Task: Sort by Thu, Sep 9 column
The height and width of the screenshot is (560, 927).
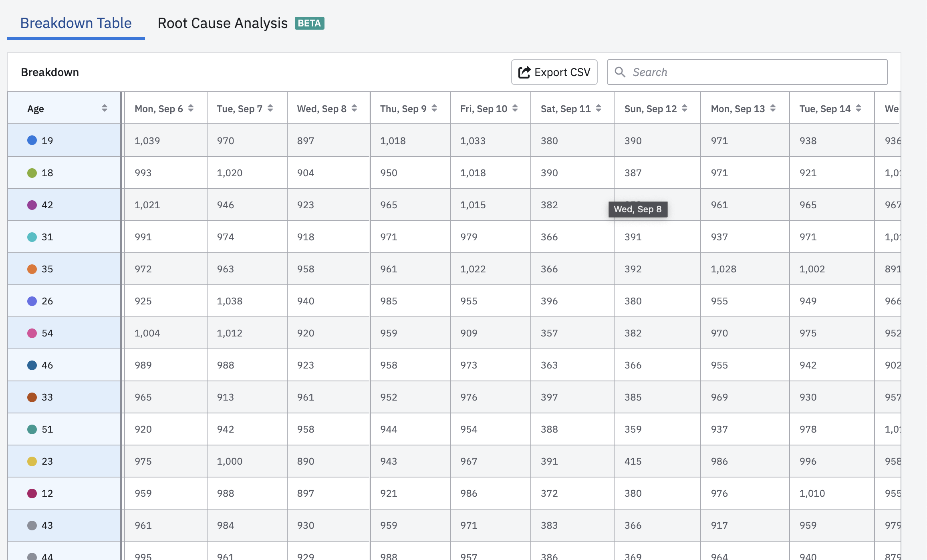Action: [x=434, y=108]
